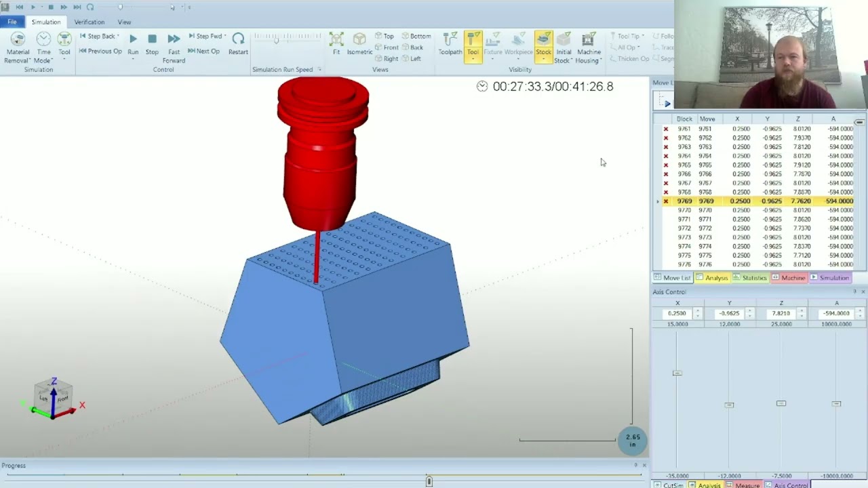Set view to Back
The height and width of the screenshot is (488, 868).
point(412,47)
